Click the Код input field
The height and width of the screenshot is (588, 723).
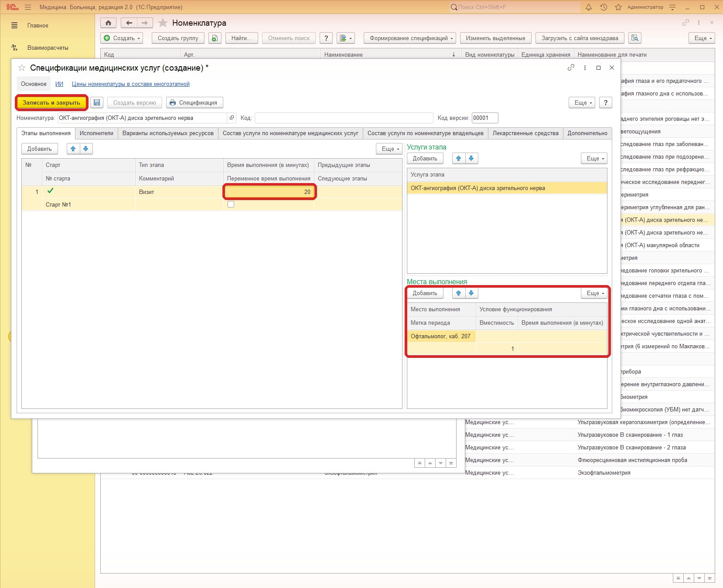coord(344,118)
